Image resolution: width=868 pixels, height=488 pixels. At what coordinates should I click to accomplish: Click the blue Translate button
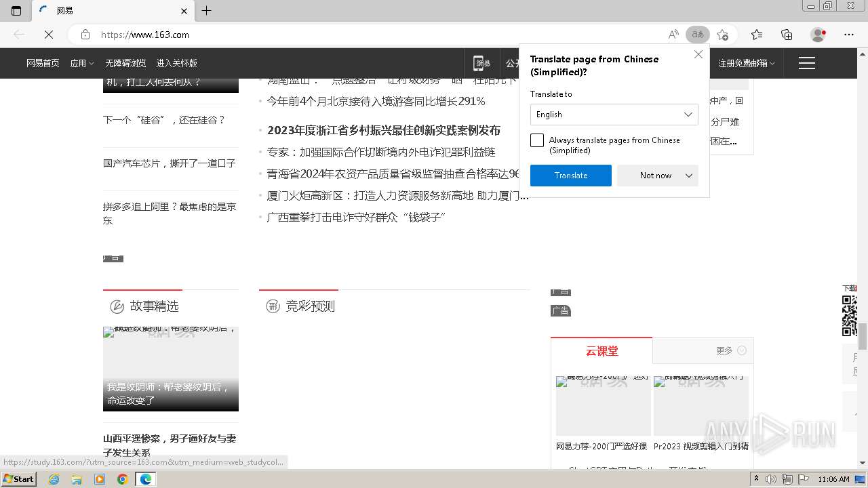(571, 176)
